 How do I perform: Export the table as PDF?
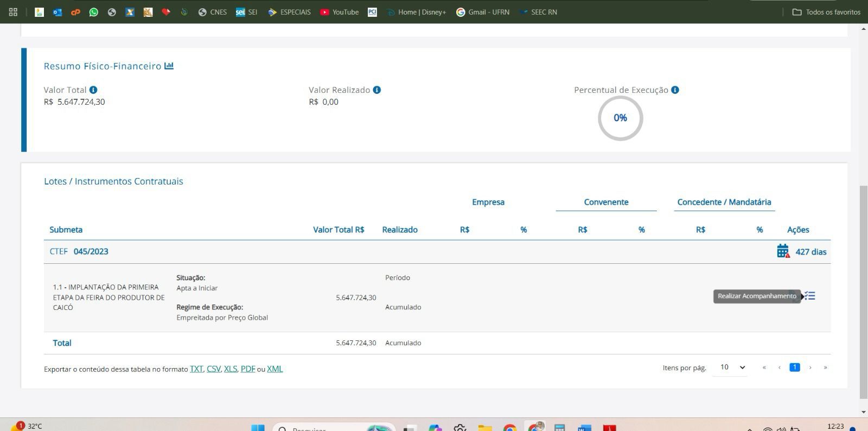(247, 369)
